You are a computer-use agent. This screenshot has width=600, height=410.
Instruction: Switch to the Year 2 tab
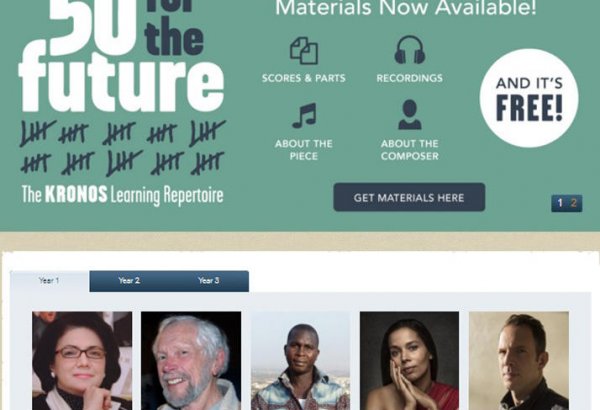(129, 281)
